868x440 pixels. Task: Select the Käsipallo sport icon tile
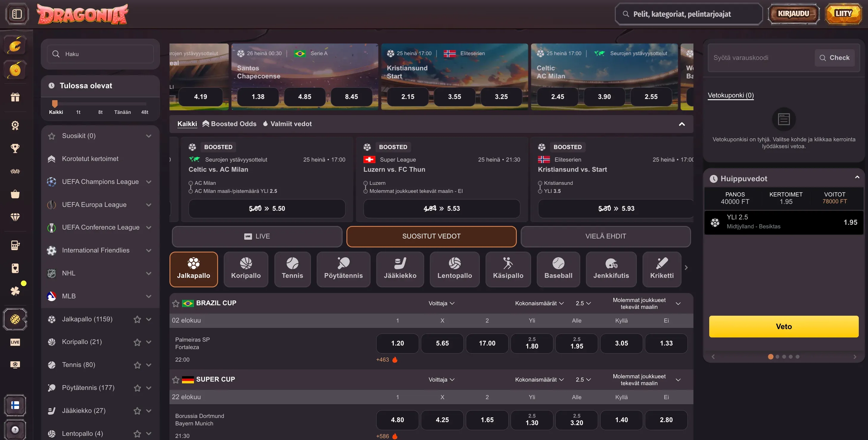click(508, 269)
